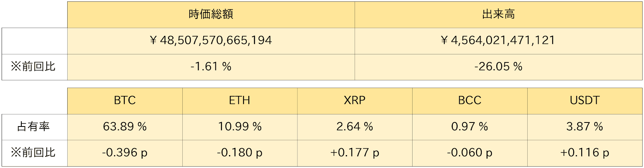Click the 時価総額 header cell
This screenshot has height=168, width=644.
(x=211, y=15)
